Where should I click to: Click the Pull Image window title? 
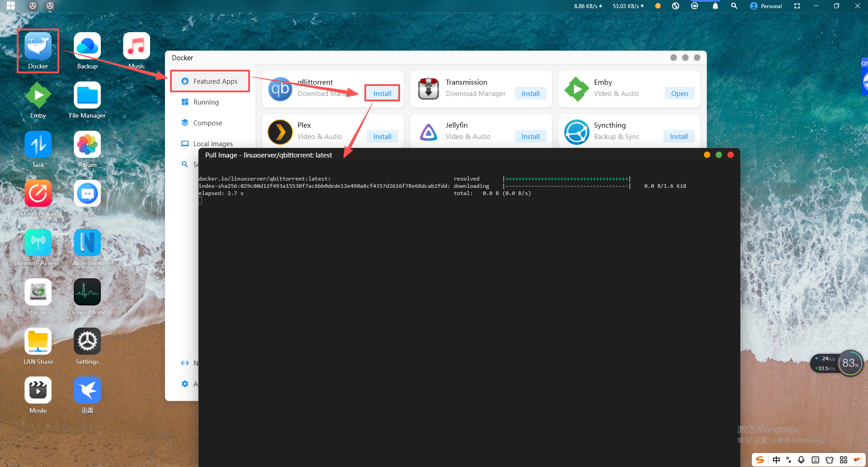coord(269,155)
